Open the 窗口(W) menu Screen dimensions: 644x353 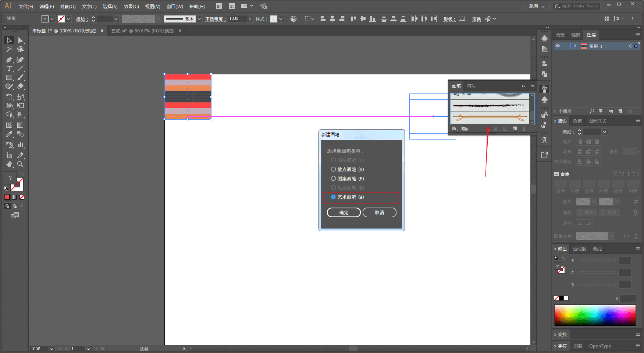(175, 7)
